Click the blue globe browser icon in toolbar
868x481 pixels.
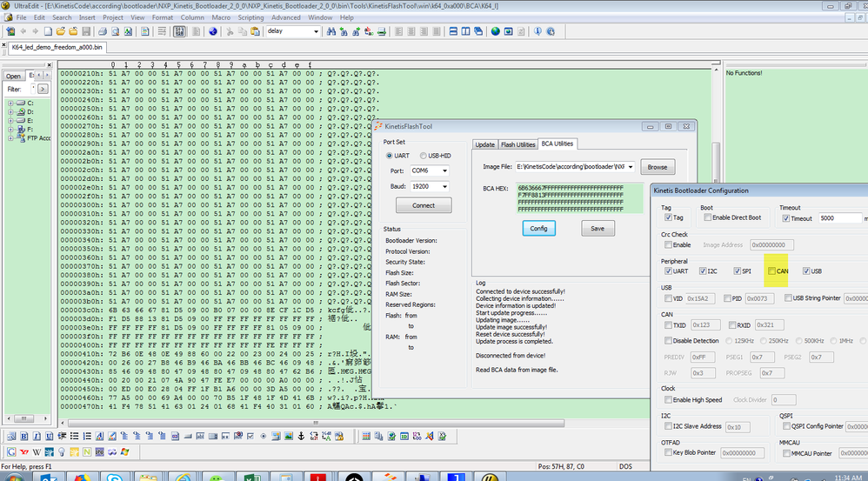(x=213, y=31)
